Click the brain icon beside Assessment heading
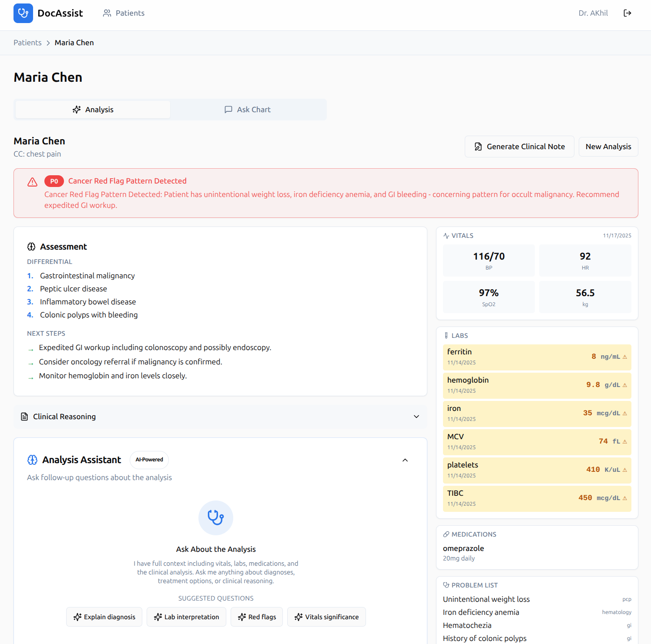The width and height of the screenshot is (651, 644). 31,247
